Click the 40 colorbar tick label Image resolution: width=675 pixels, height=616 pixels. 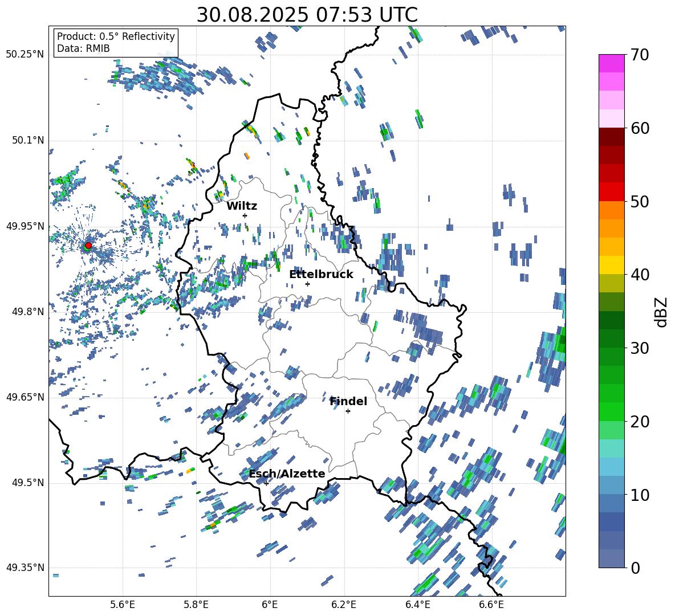640,275
